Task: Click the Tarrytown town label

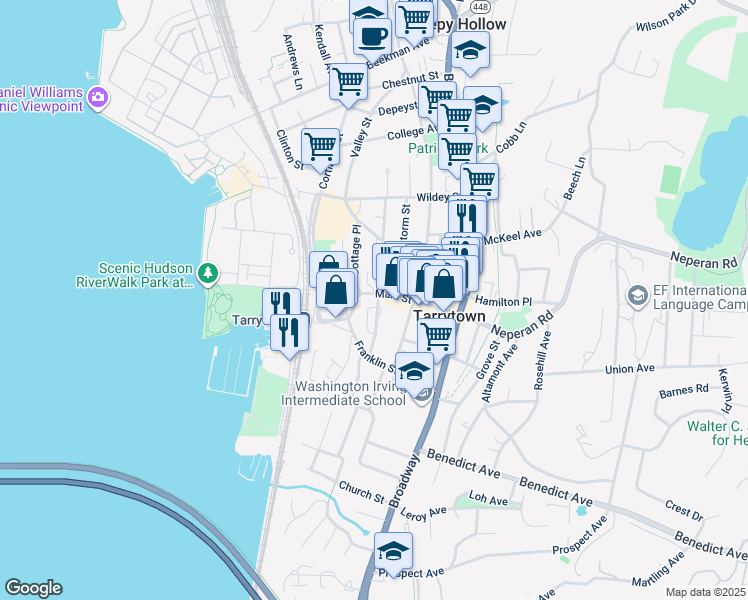Action: pos(449,316)
